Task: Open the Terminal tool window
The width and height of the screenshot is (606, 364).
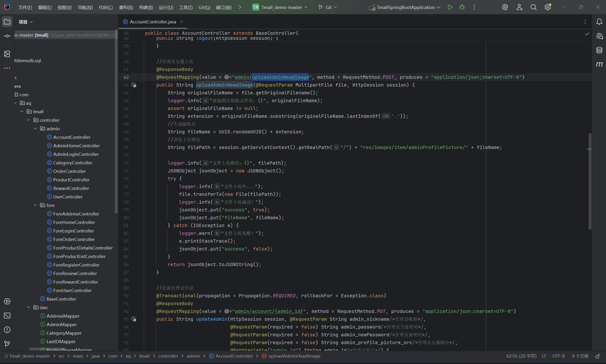Action: click(x=7, y=316)
